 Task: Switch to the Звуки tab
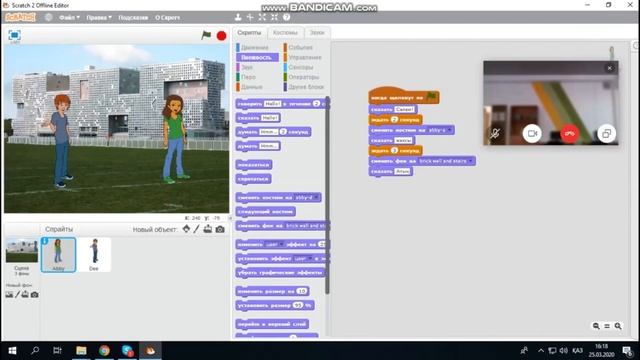[x=317, y=33]
